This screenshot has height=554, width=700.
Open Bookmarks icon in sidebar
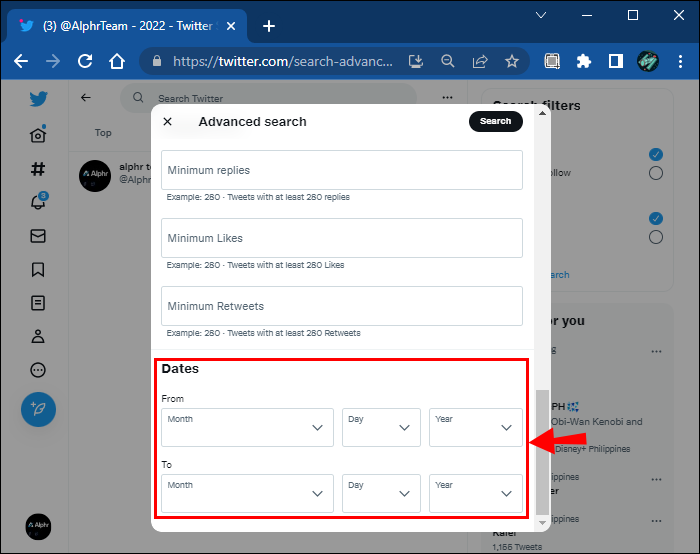(x=38, y=270)
